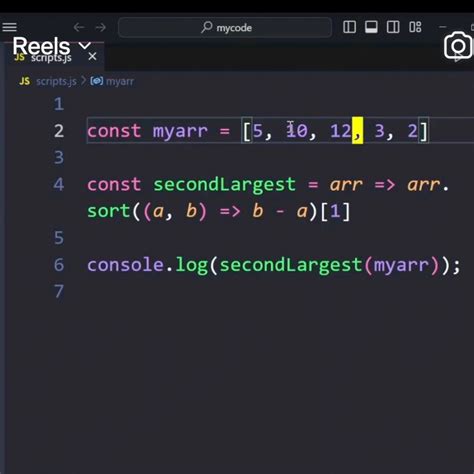Click line number 4 in gutter

click(59, 184)
